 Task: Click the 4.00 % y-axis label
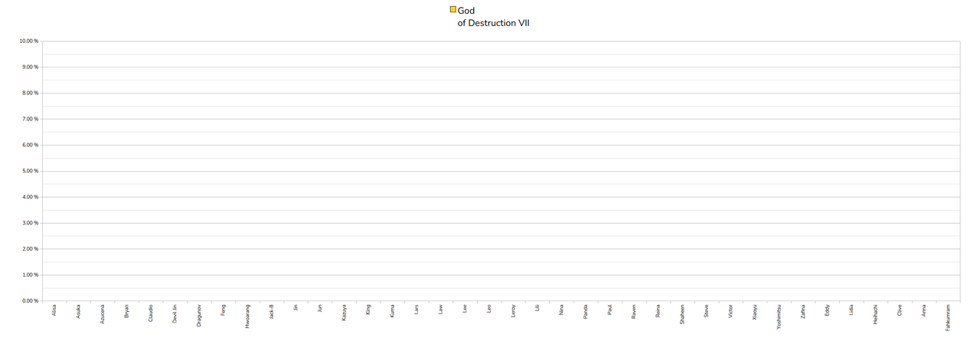[29, 197]
